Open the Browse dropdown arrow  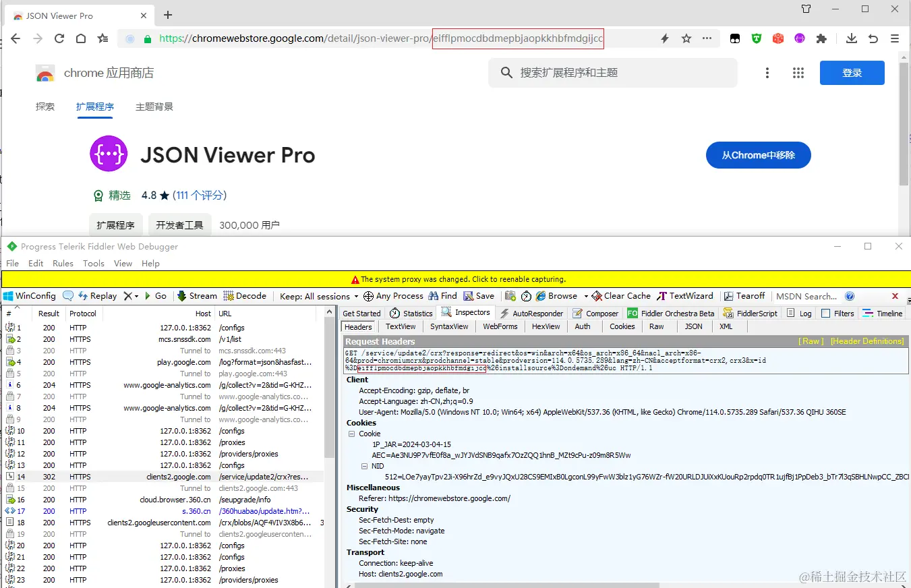click(x=585, y=297)
